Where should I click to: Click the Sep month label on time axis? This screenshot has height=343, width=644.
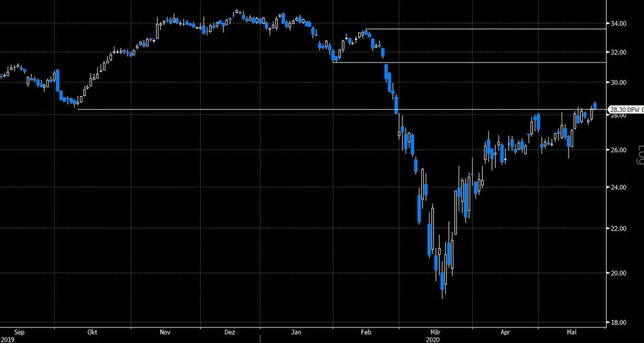click(x=19, y=332)
